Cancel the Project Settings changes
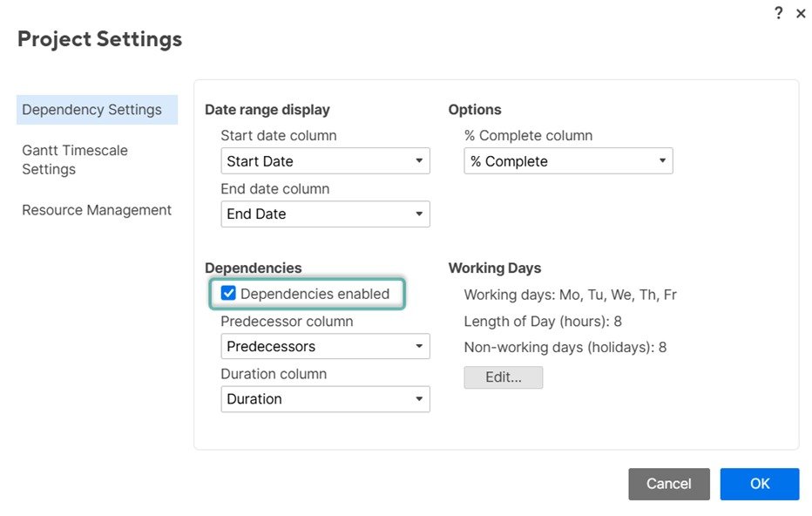This screenshot has height=516, width=812. tap(669, 484)
